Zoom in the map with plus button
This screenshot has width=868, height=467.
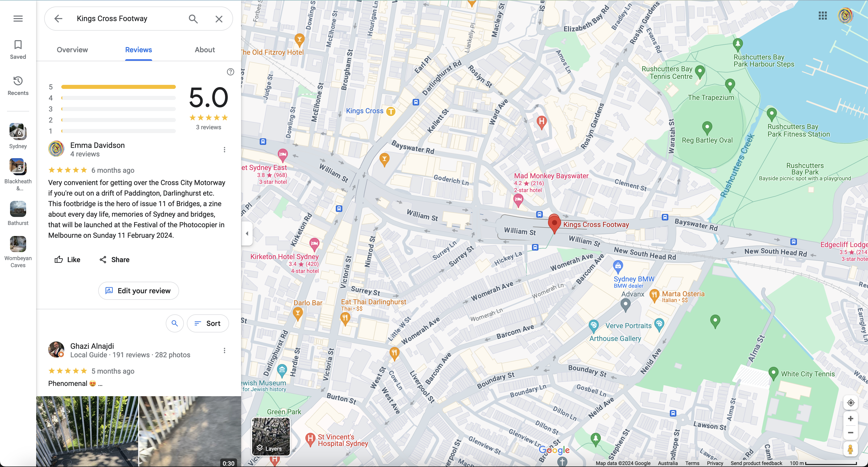click(850, 419)
